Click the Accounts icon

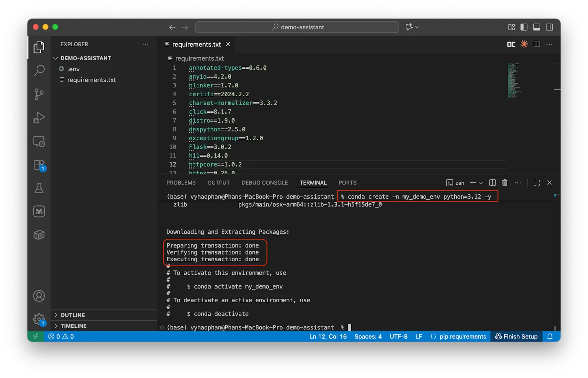click(x=39, y=296)
